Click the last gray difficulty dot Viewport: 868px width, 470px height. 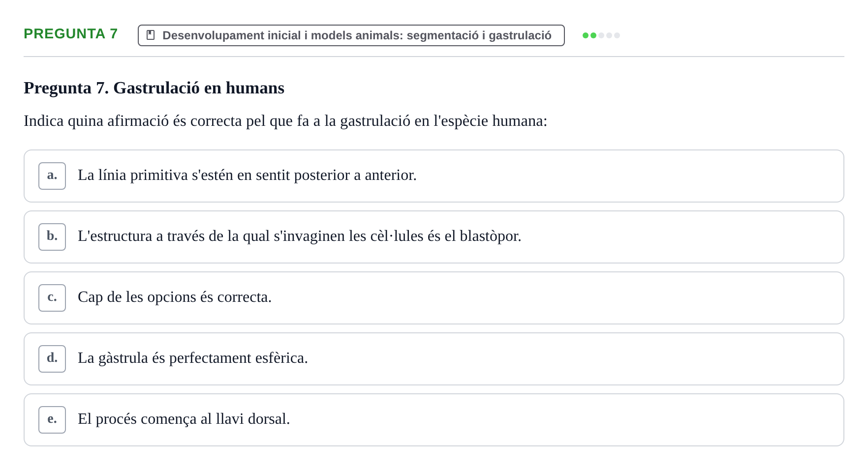coord(617,35)
